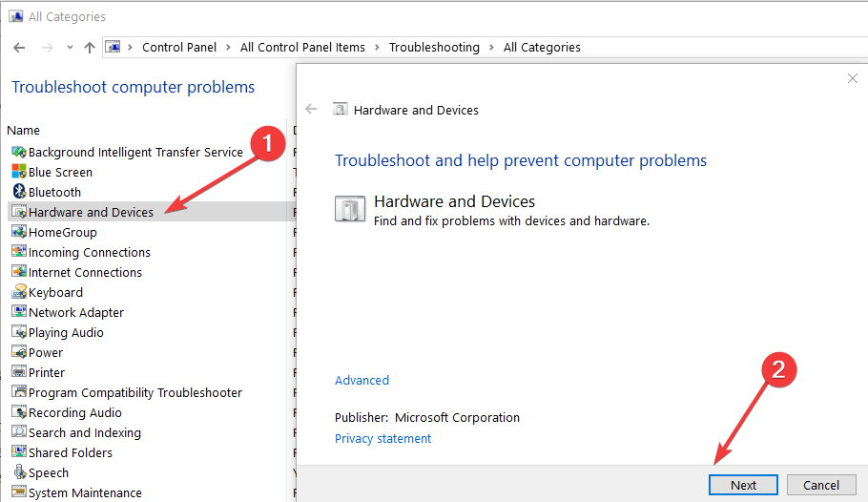Click the System Maintenance icon
This screenshot has width=868, height=502.
coord(19,492)
